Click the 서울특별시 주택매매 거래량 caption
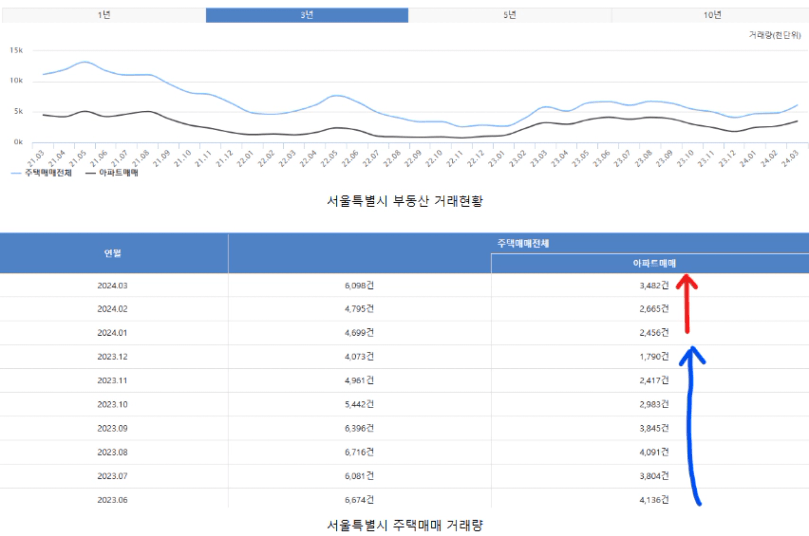The width and height of the screenshot is (809, 536). coord(404,525)
